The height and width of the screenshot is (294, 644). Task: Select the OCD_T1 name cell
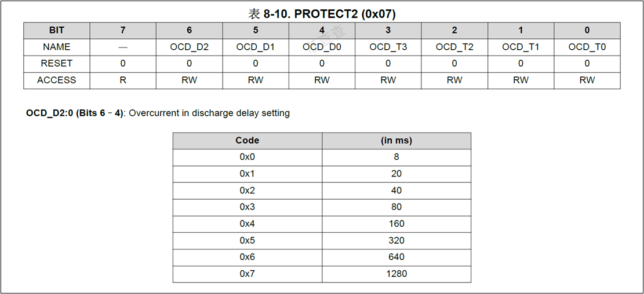[521, 47]
